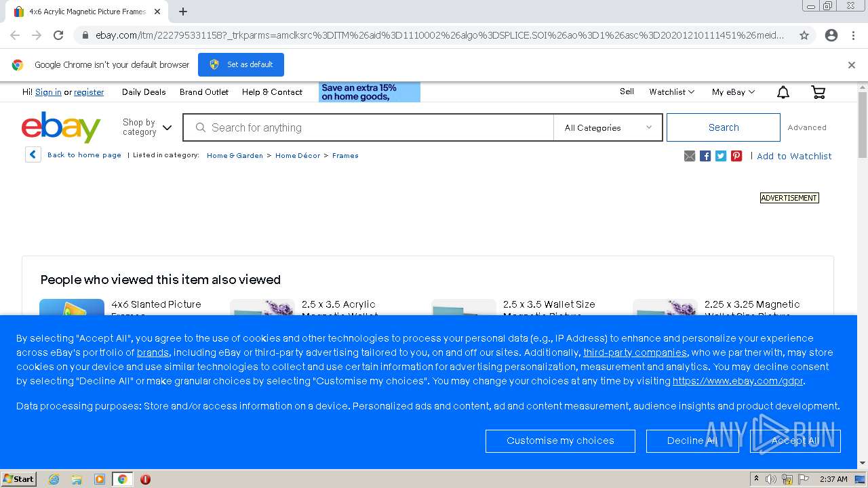Viewport: 868px width, 488px height.
Task: Accept all cookies
Action: pyautogui.click(x=795, y=441)
